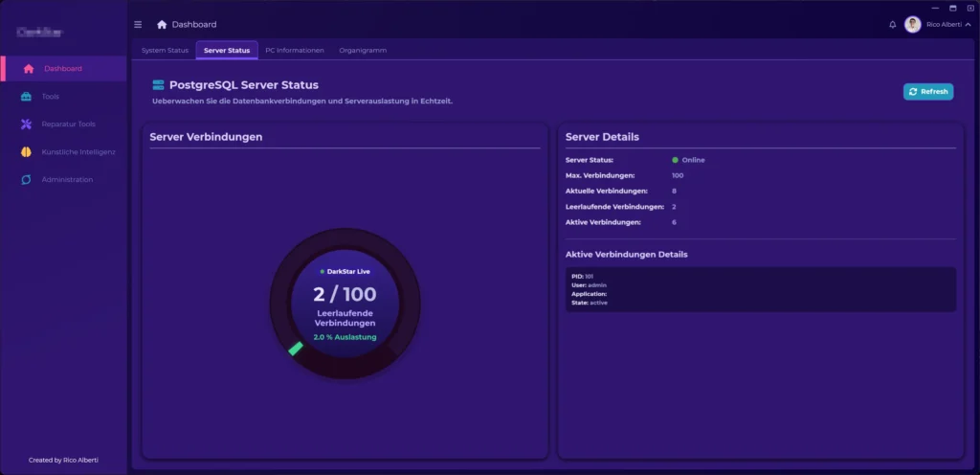The image size is (980, 475).
Task: Click the Refresh button
Action: click(928, 92)
